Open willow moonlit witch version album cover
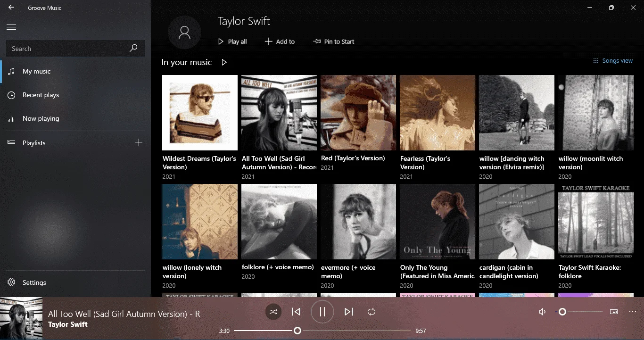 596,113
